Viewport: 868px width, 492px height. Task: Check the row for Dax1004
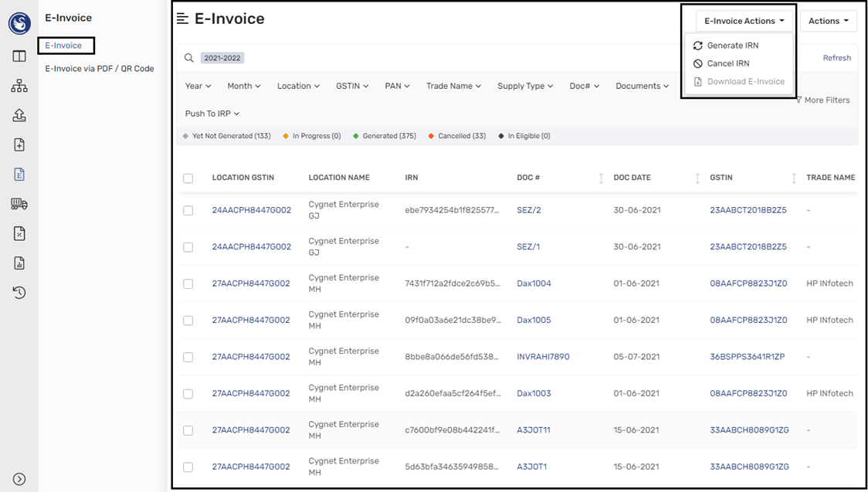(188, 283)
